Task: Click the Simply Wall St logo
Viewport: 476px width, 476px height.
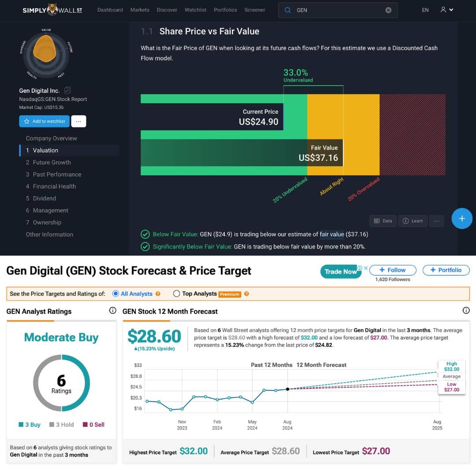Action: [52, 10]
